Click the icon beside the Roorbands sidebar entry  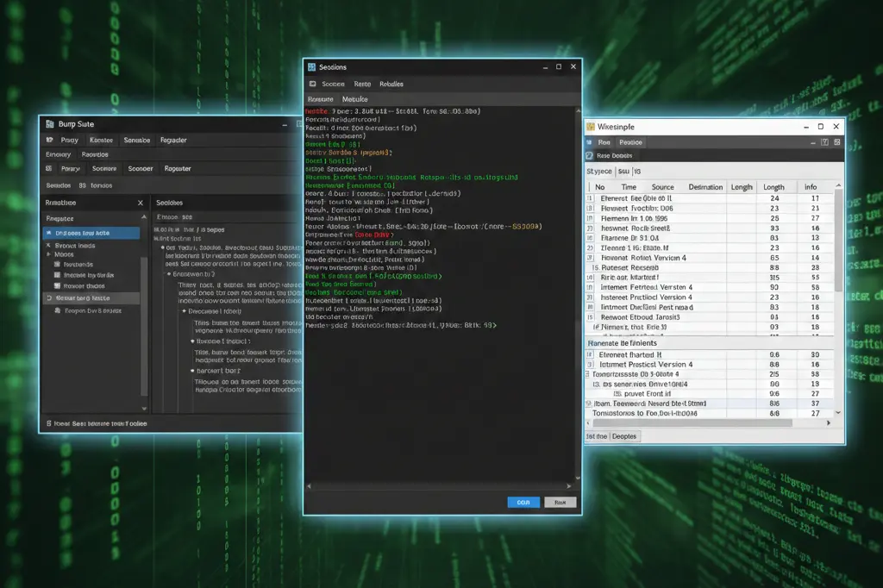57,264
